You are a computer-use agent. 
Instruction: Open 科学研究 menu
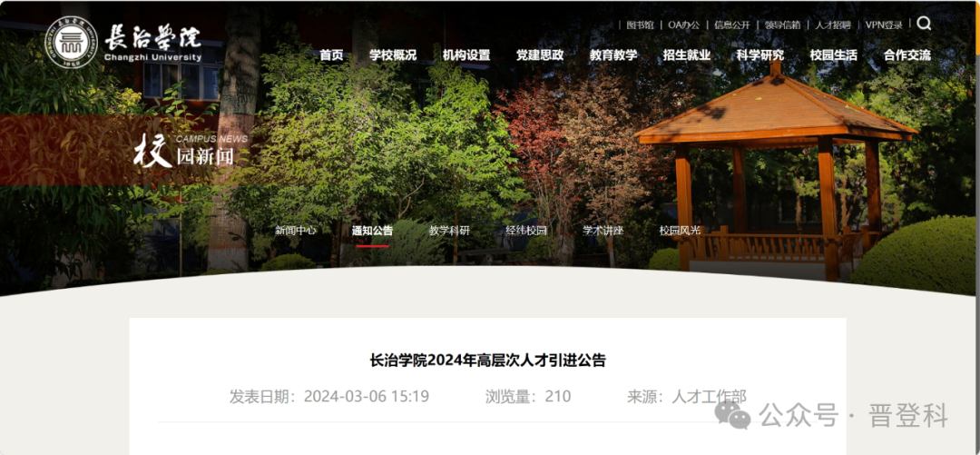[760, 55]
